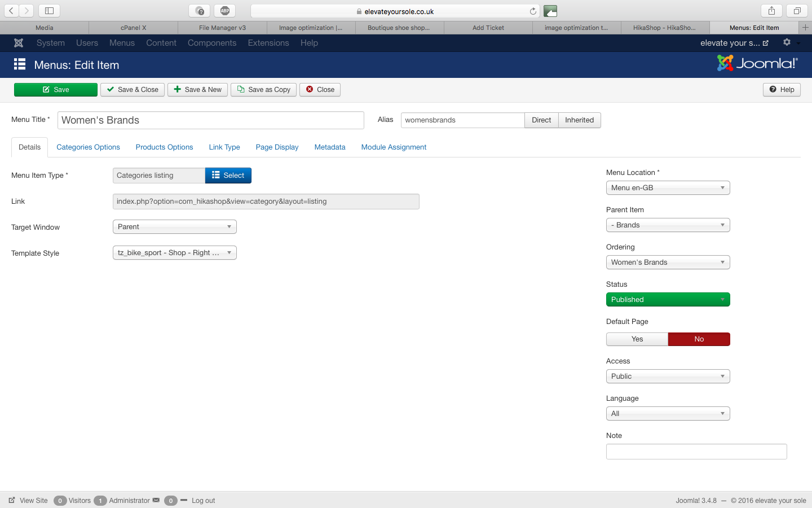Click the extension icon left of ABP
The width and height of the screenshot is (812, 508).
click(x=200, y=11)
